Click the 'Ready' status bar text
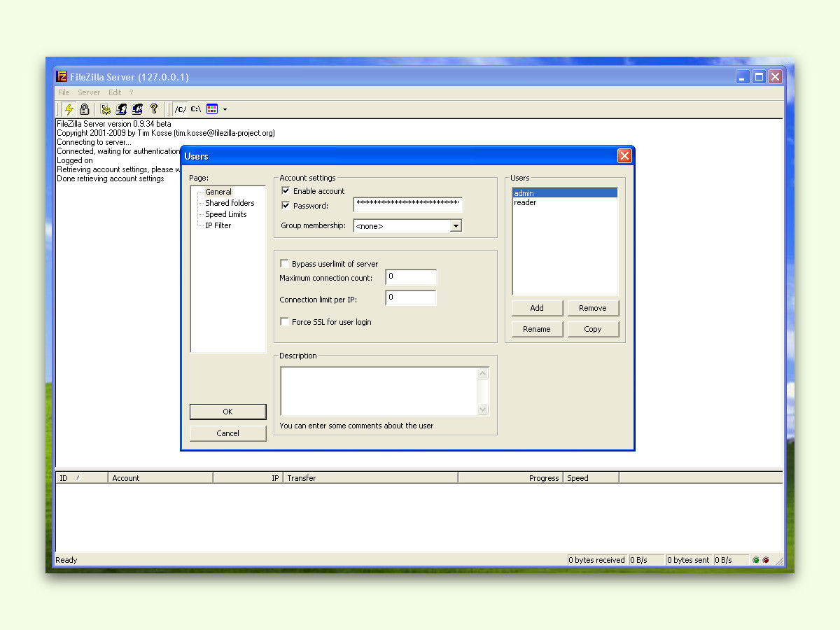Viewport: 840px width, 630px height. (66, 560)
